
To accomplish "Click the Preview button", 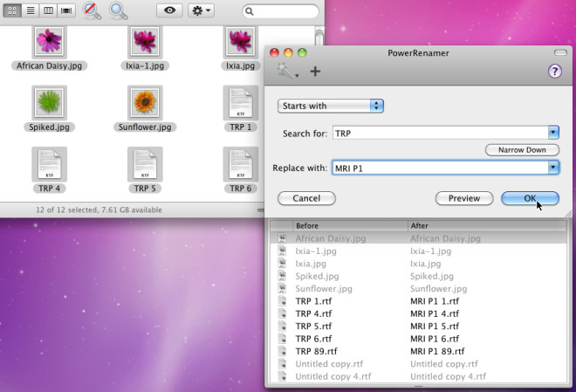I will 464,198.
